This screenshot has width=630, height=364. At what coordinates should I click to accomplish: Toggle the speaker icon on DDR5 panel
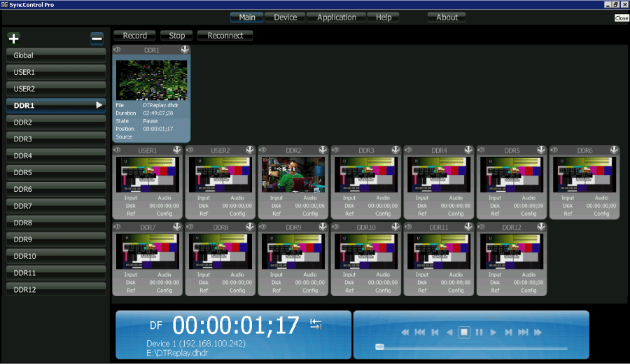point(481,150)
